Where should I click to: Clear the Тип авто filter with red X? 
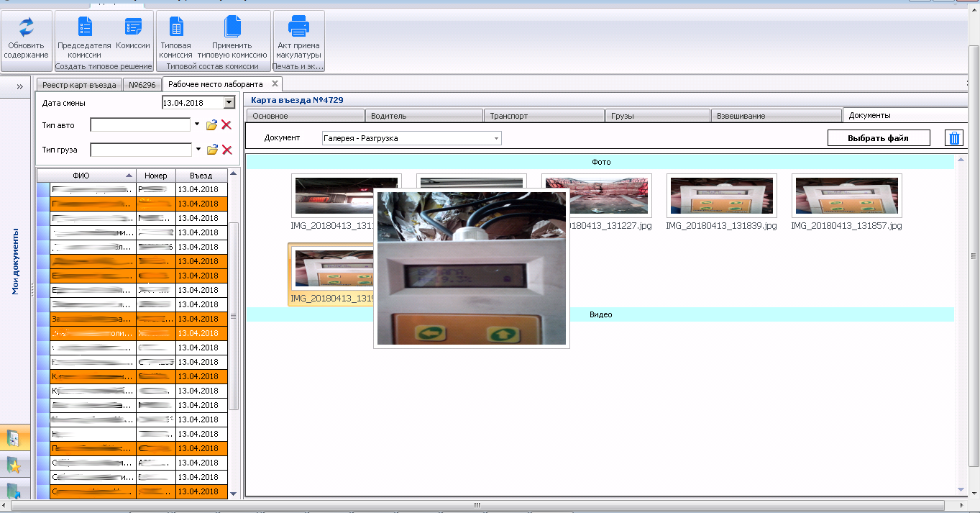[226, 125]
